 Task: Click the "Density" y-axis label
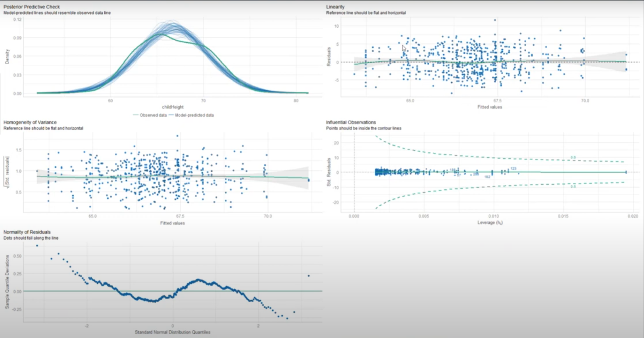(x=7, y=57)
